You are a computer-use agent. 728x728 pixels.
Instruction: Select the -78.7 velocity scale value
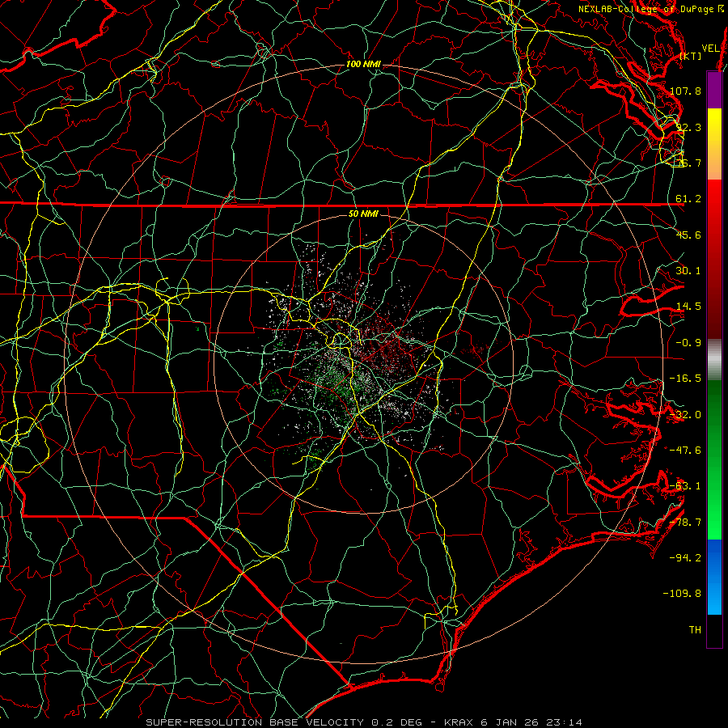[x=685, y=523]
